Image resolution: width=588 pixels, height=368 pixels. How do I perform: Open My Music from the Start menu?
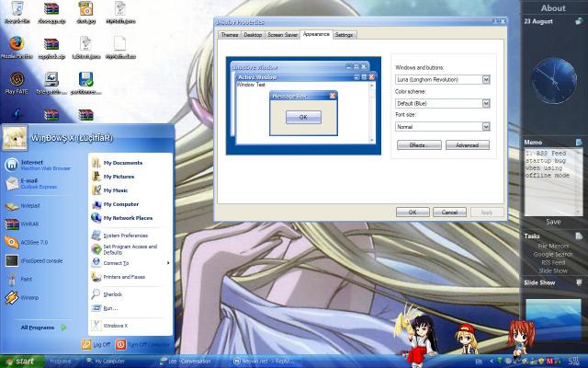click(110, 190)
